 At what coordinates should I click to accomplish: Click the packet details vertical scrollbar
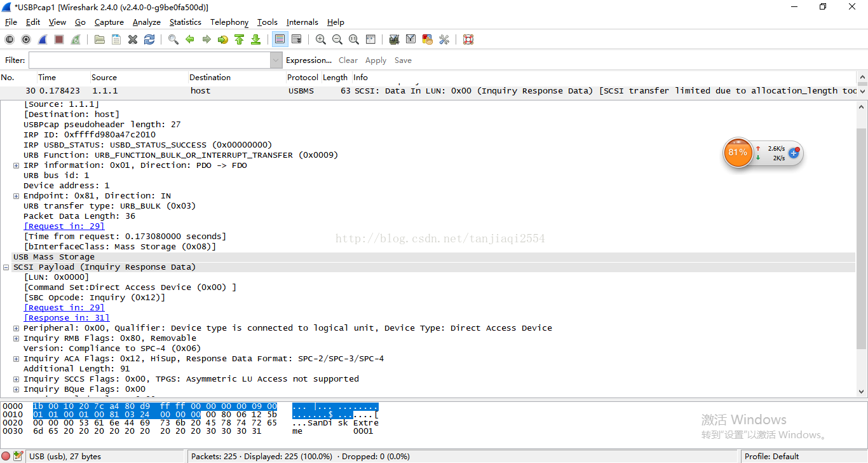(x=862, y=238)
